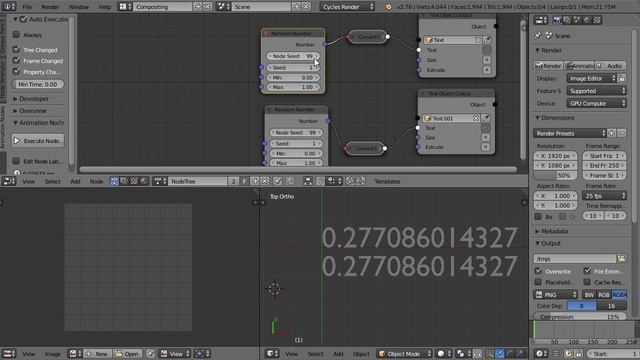640x360 pixels.
Task: Toggle the File Extensions checkbox
Action: click(587, 271)
